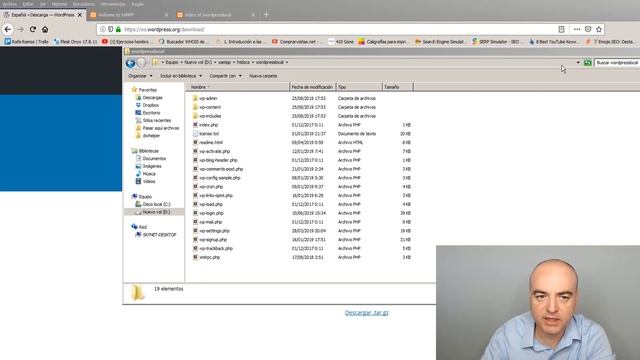640x360 pixels.
Task: Click Equipo in Explorer breadcrumb path
Action: pos(172,62)
